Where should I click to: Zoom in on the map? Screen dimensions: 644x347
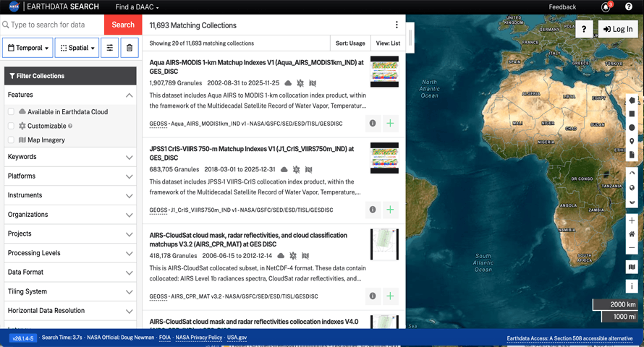coord(632,220)
